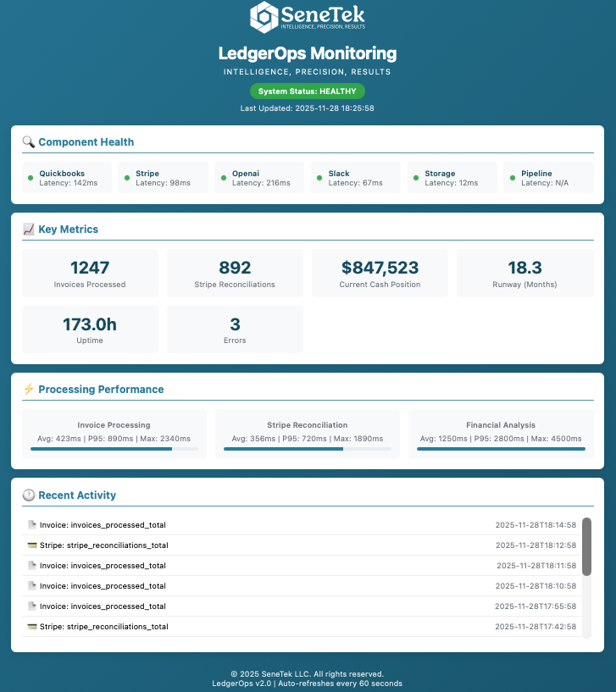Click the chart icon beside Key Metrics
Viewport: 616px width, 692px height.
(29, 229)
